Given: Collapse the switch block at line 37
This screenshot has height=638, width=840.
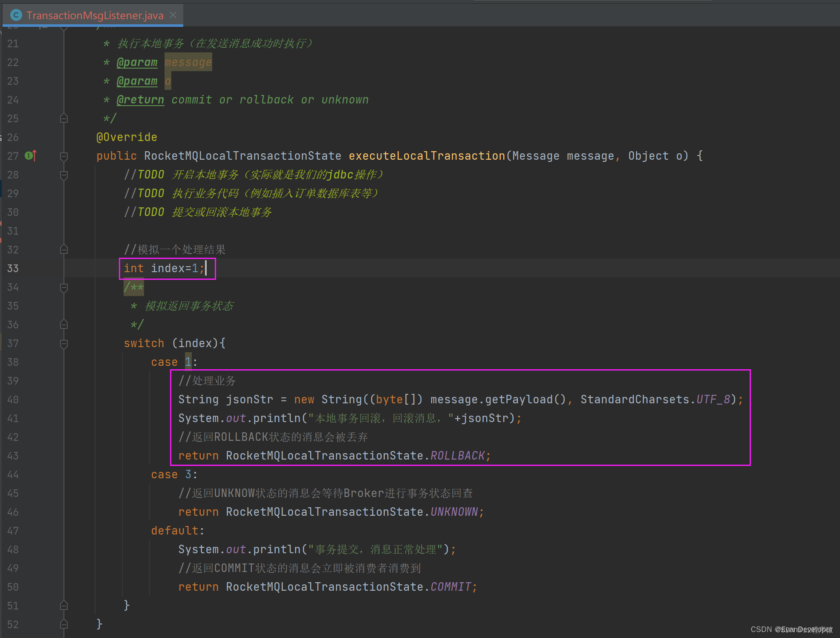Looking at the screenshot, I should 64,343.
